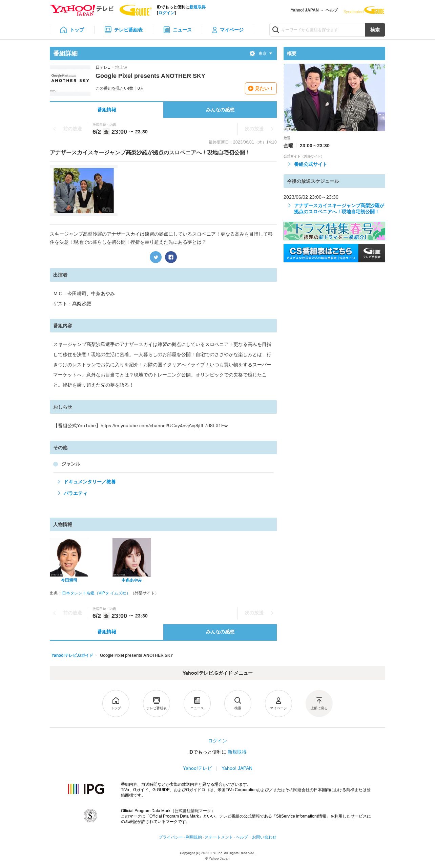Click 上部に戻る back-to-top icon
435x868 pixels.
point(319,703)
